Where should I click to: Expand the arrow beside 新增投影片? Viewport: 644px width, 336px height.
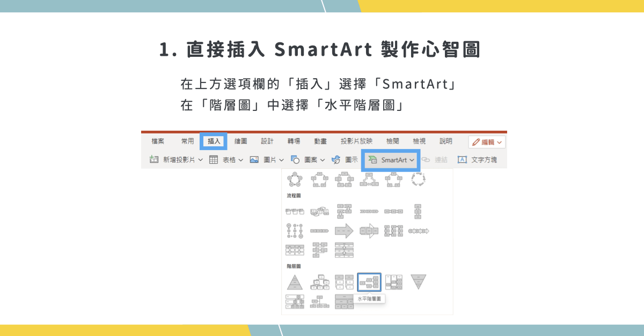coord(201,160)
